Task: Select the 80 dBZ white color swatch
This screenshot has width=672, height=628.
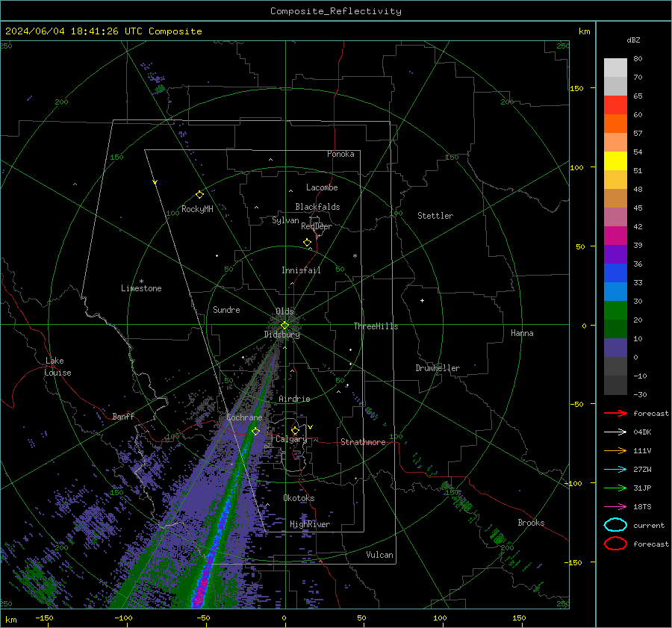Action: coord(615,67)
